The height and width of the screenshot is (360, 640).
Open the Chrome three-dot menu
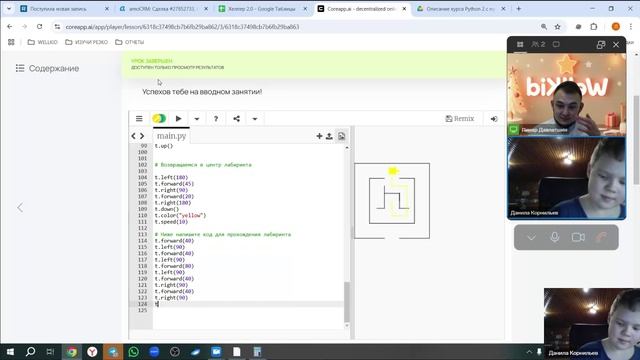(631, 27)
